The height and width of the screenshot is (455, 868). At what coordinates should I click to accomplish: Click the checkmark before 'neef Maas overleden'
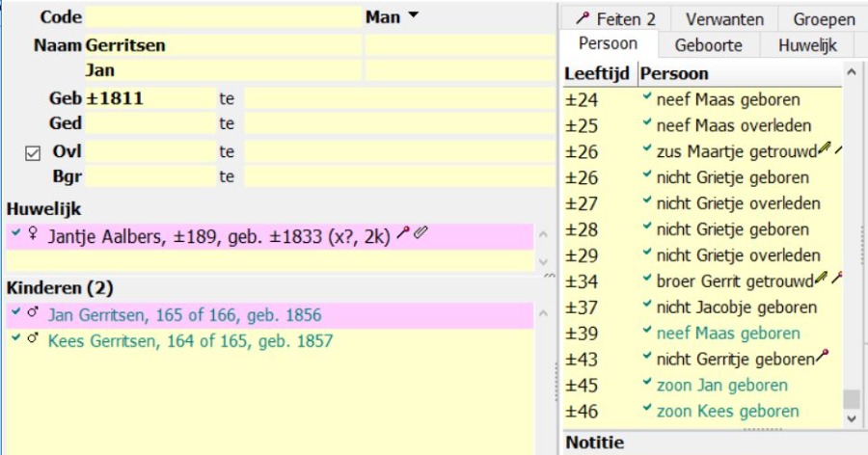646,124
